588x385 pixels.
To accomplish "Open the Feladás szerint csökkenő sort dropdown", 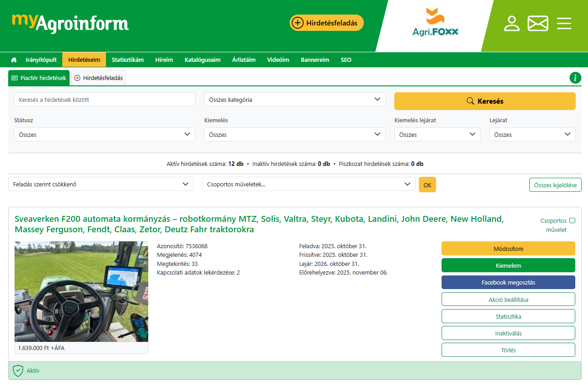I will 101,184.
